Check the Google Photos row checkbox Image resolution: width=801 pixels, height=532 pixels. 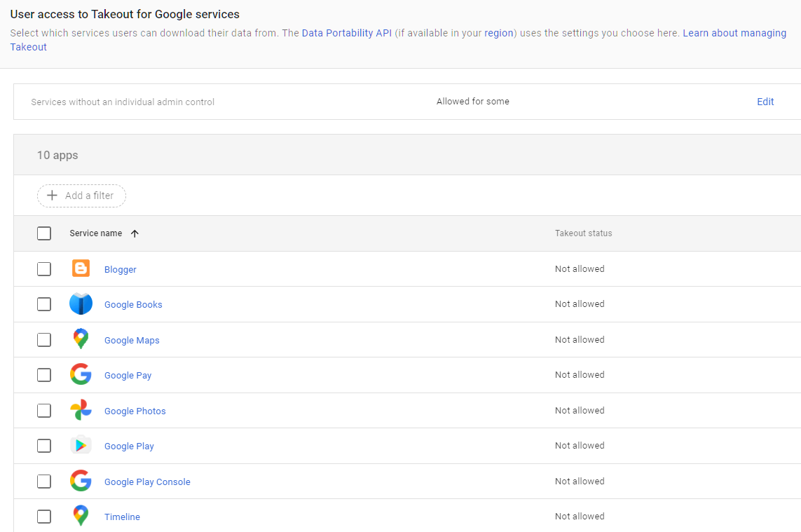[43, 410]
